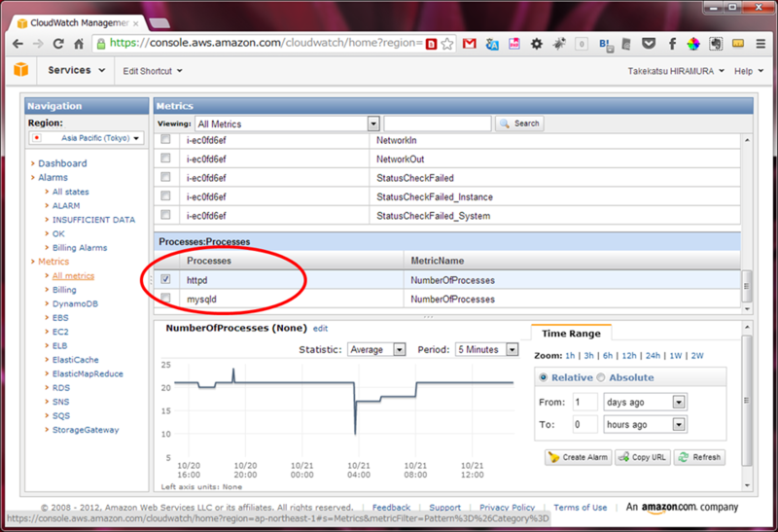
Task: Click the To value input field
Action: [585, 424]
